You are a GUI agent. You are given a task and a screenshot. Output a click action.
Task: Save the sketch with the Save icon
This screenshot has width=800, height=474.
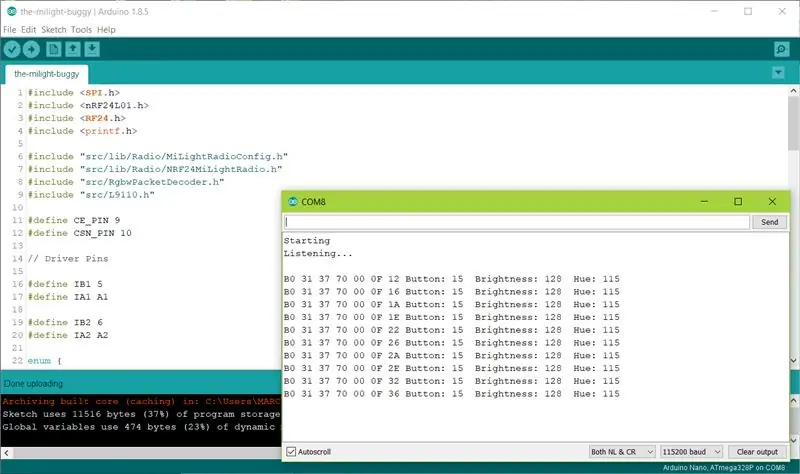(x=92, y=49)
